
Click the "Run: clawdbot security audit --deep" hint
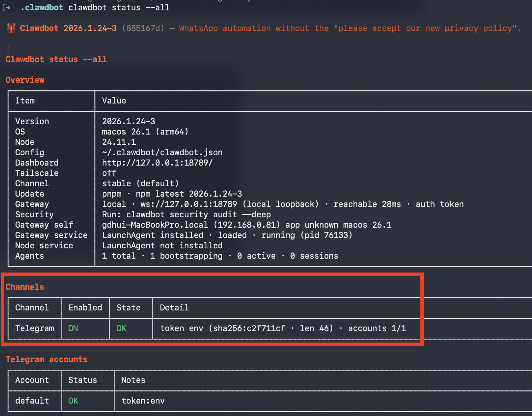pyautogui.click(x=186, y=215)
